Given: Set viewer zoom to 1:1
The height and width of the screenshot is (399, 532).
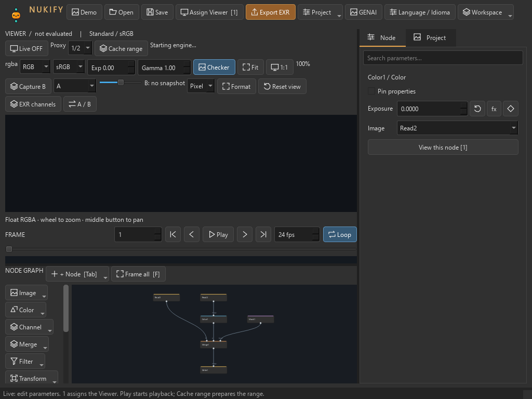Looking at the screenshot, I should 280,67.
